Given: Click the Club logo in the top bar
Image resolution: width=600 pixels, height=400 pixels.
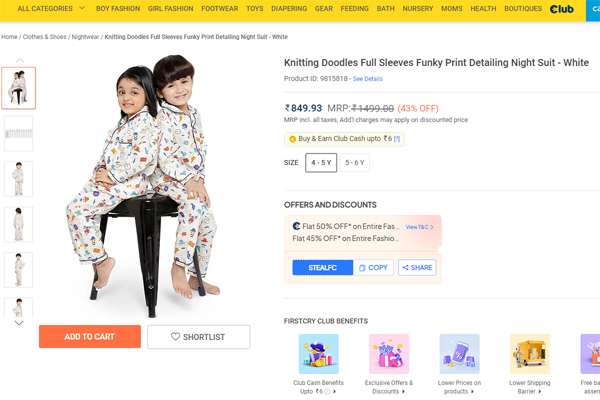Looking at the screenshot, I should pyautogui.click(x=562, y=9).
